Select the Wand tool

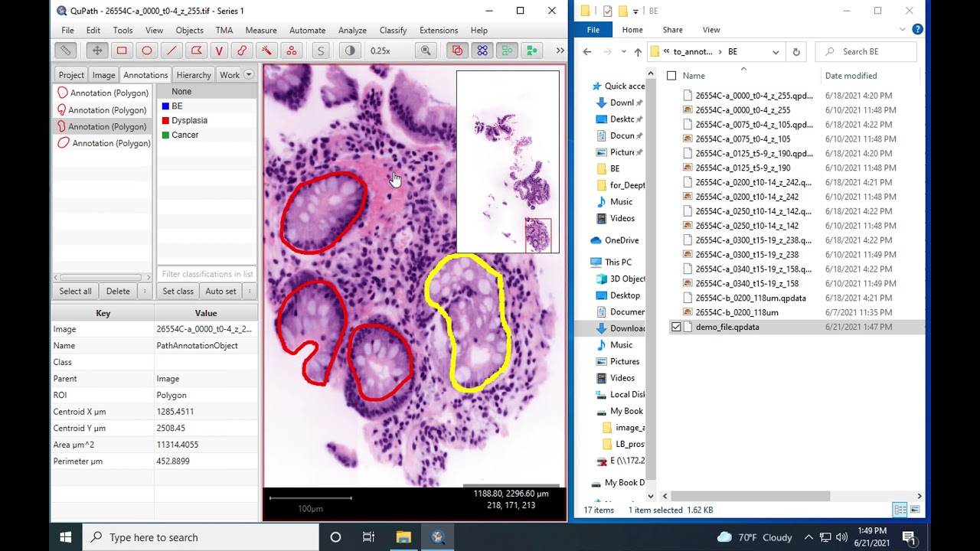[266, 51]
